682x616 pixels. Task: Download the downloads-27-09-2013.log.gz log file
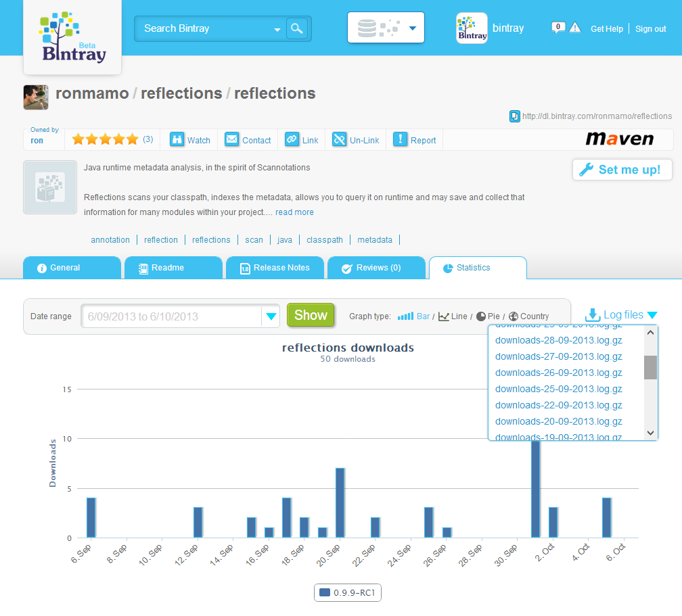coord(558,356)
